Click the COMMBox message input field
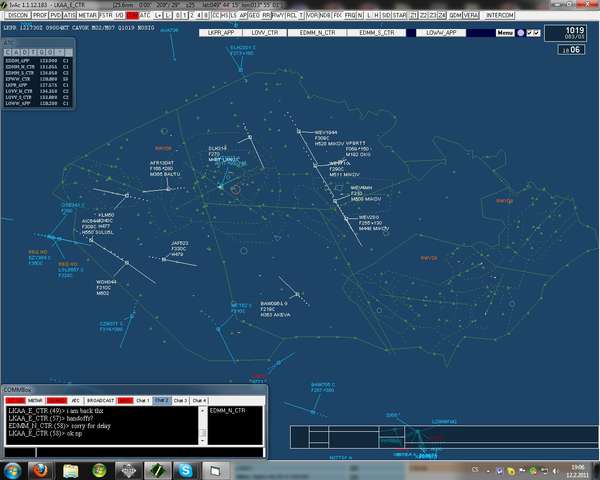Screen dimensions: 600x480 coord(150,452)
